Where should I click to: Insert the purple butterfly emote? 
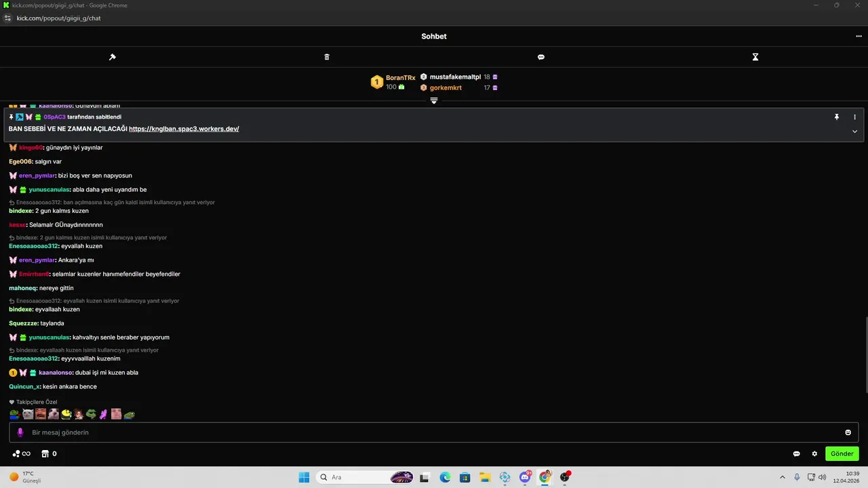pos(104,414)
